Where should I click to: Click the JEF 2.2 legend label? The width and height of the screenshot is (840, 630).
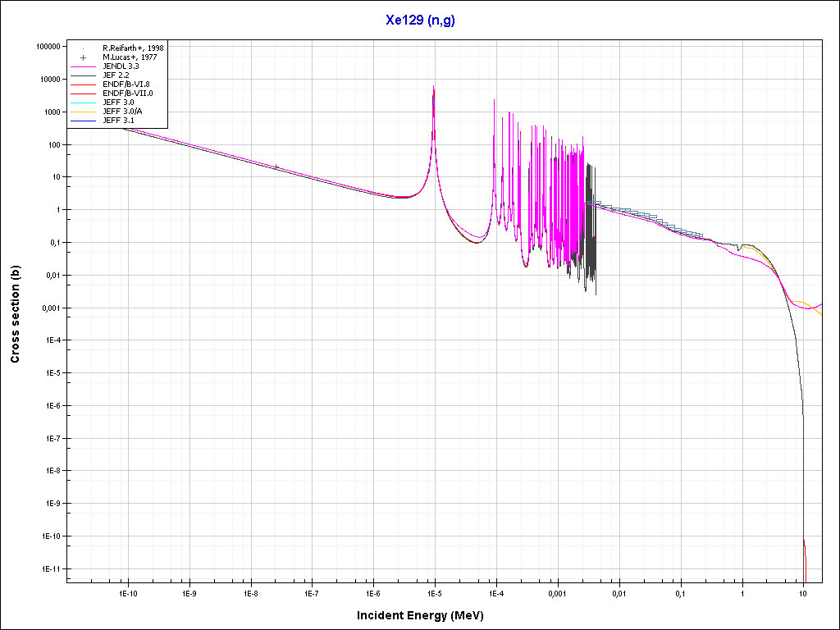point(116,75)
